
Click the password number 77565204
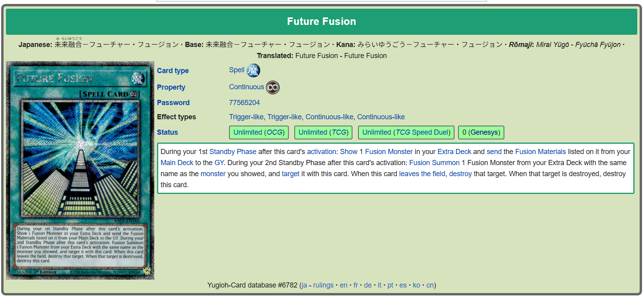tap(244, 103)
